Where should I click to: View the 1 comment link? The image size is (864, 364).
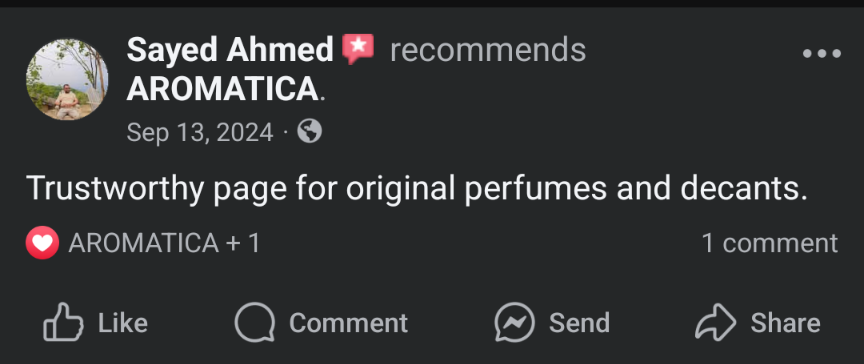click(770, 243)
